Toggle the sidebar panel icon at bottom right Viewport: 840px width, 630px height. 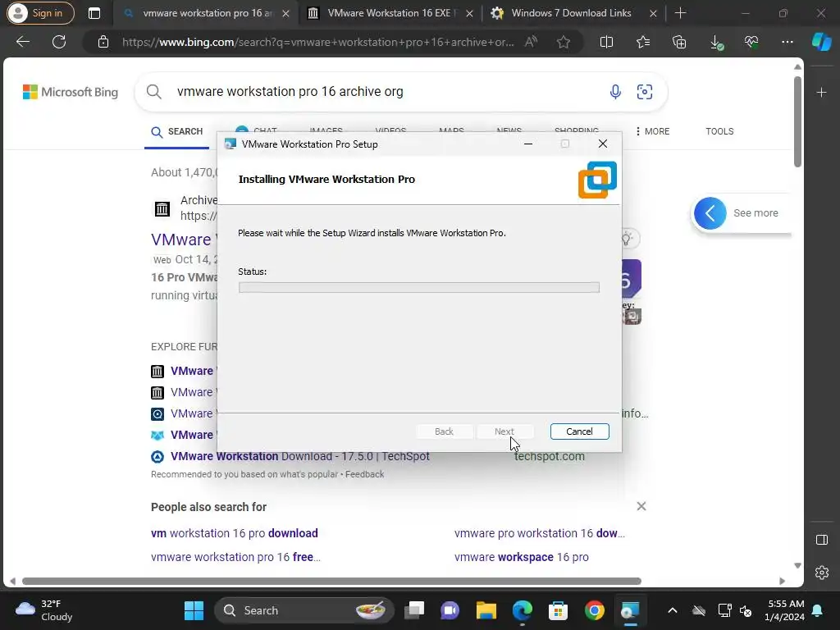tap(822, 540)
